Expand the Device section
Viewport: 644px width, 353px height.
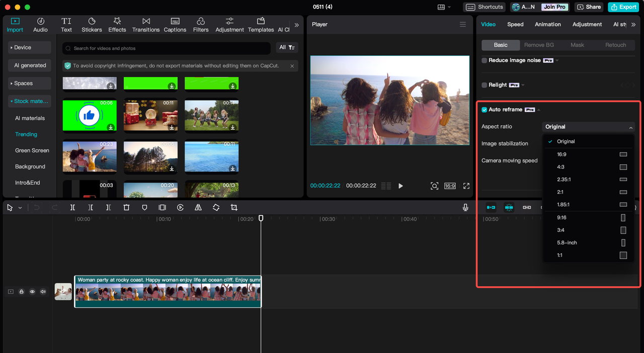[29, 47]
